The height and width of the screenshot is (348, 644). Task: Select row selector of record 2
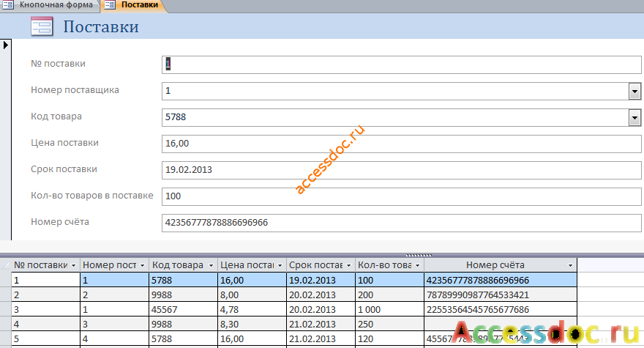[x=6, y=295]
